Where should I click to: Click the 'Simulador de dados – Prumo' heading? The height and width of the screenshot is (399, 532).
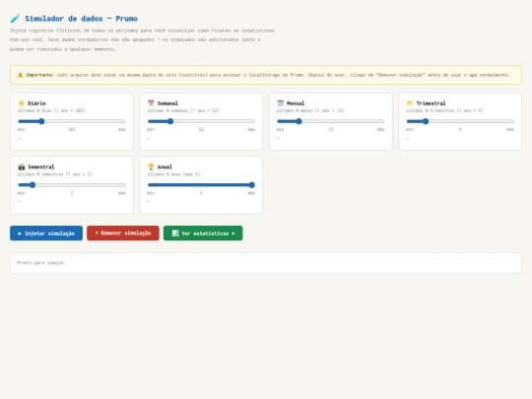[81, 19]
